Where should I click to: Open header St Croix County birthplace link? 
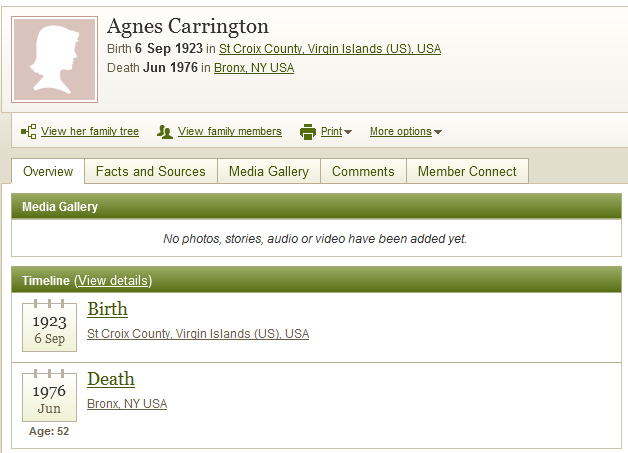pos(330,49)
